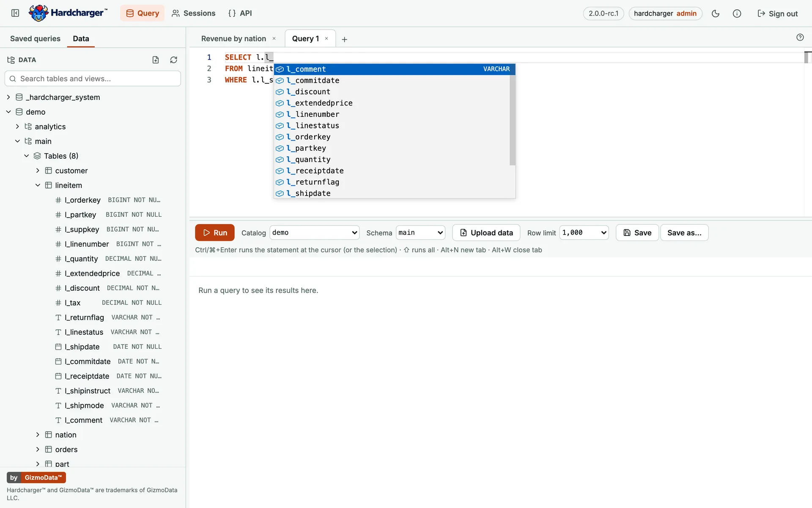The image size is (812, 508).
Task: Click the Save as... button
Action: tap(684, 232)
